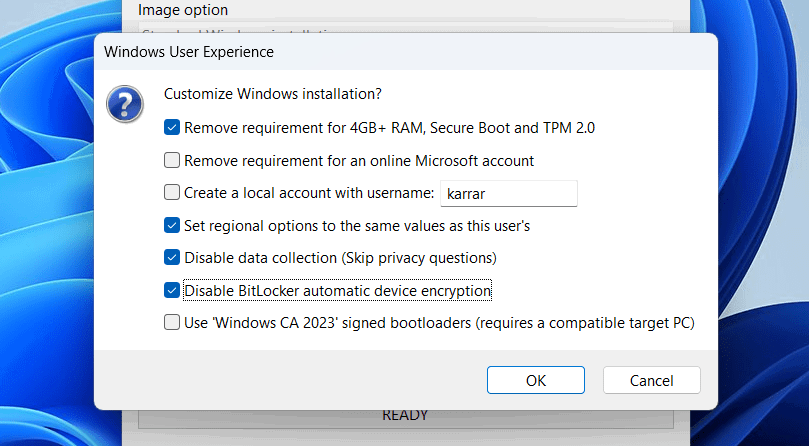Enable the 'Windows CA 2023' signed bootloaders checkbox
The width and height of the screenshot is (809, 446).
pos(172,323)
